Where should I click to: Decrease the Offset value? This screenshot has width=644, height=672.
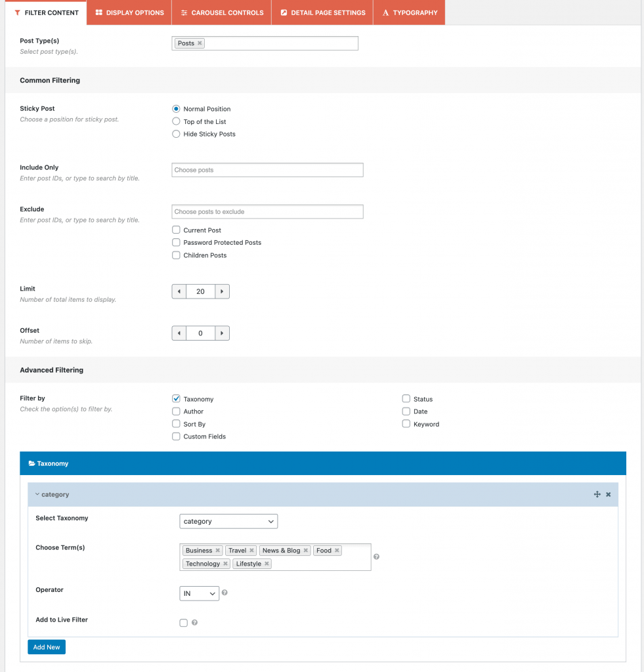point(179,333)
